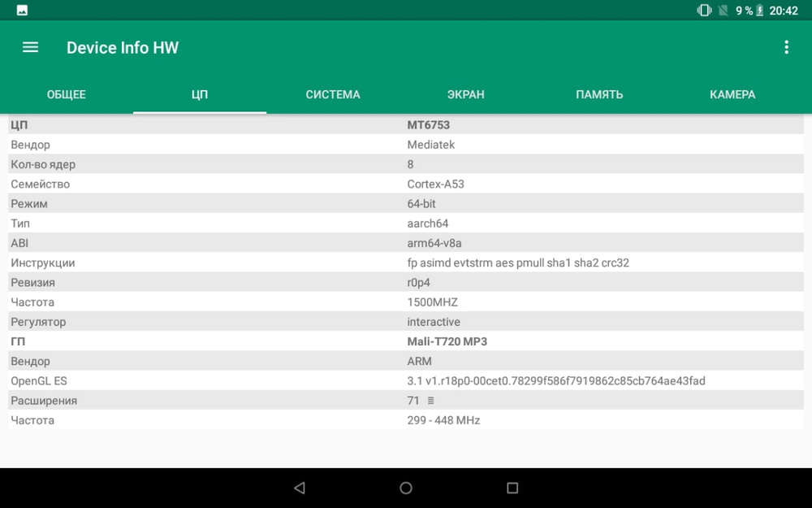Tap the Mali-T720 MP3 GPU row

pos(406,341)
